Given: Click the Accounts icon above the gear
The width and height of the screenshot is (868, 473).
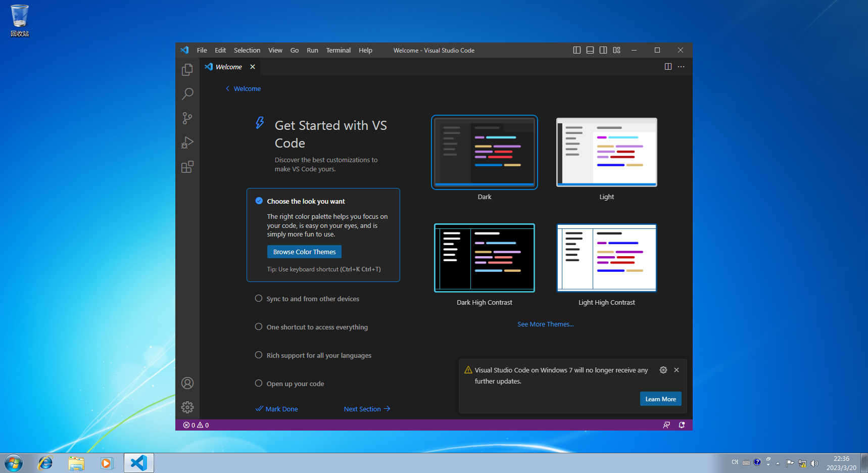Looking at the screenshot, I should point(187,383).
